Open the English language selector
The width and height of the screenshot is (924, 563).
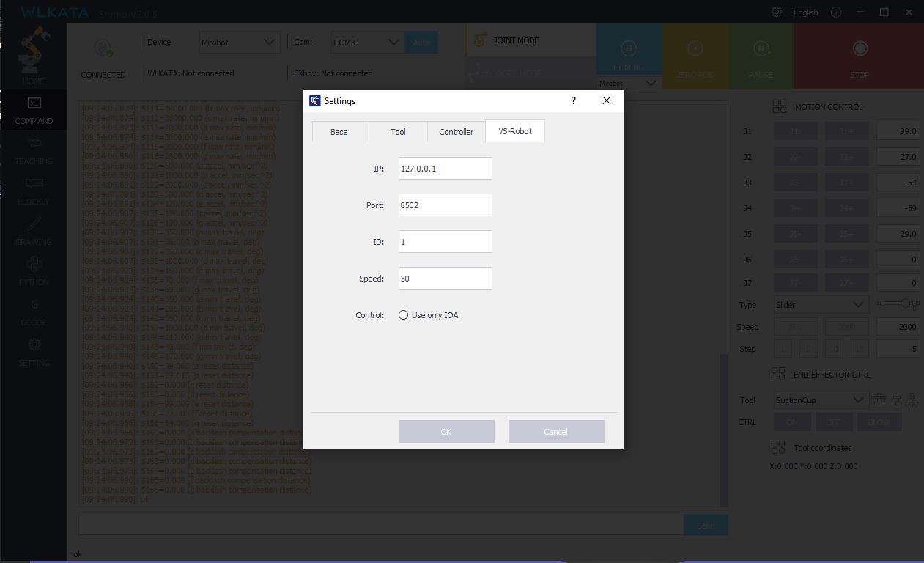click(x=805, y=12)
